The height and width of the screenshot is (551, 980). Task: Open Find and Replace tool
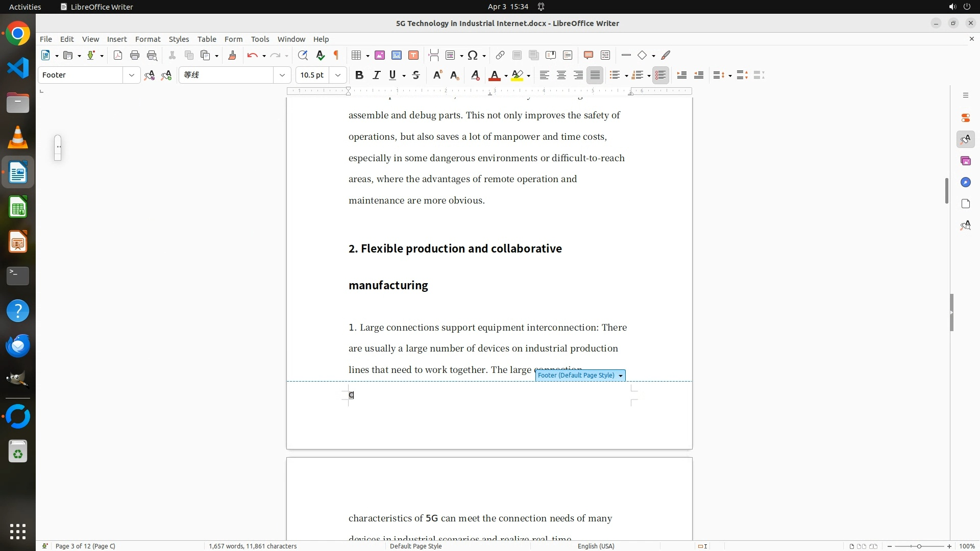click(303, 55)
